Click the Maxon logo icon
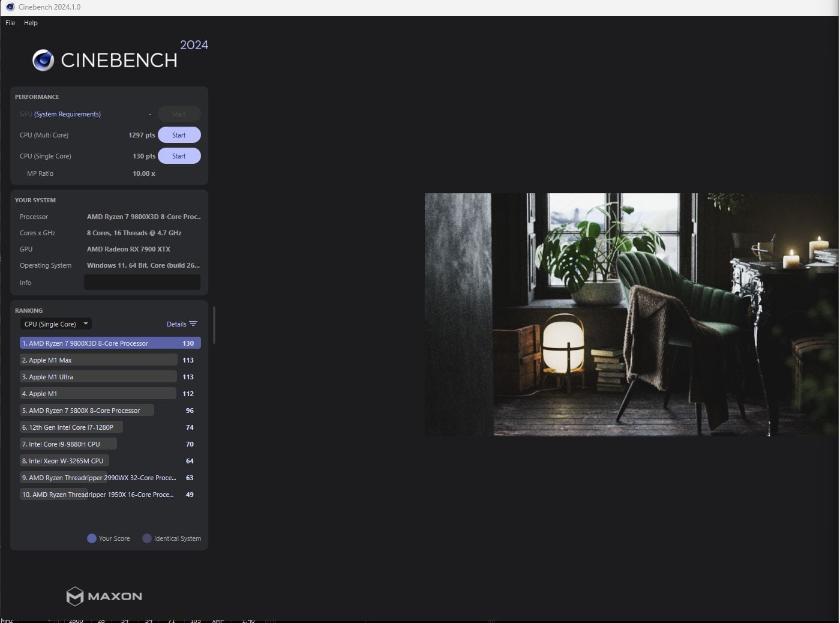 click(x=74, y=596)
